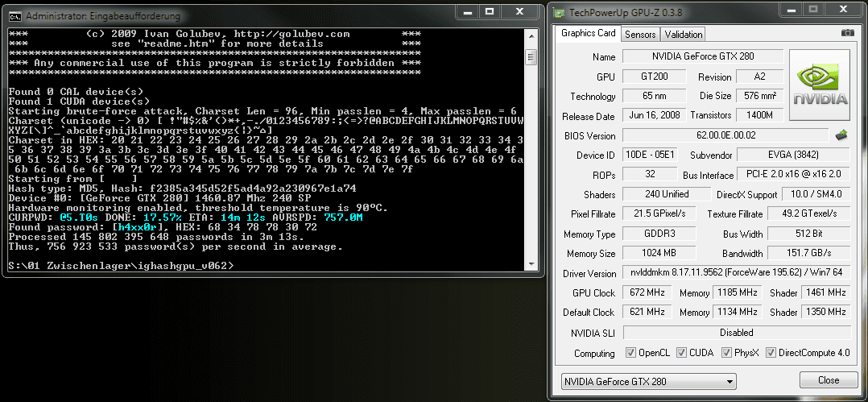This screenshot has width=868, height=402.
Task: Click the BIOS save chip icon
Action: tap(841, 135)
